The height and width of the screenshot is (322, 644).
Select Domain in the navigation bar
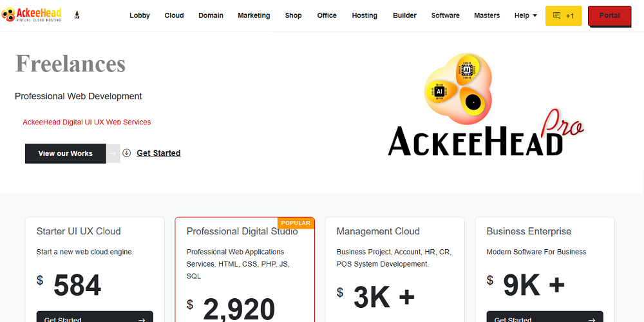(x=211, y=15)
